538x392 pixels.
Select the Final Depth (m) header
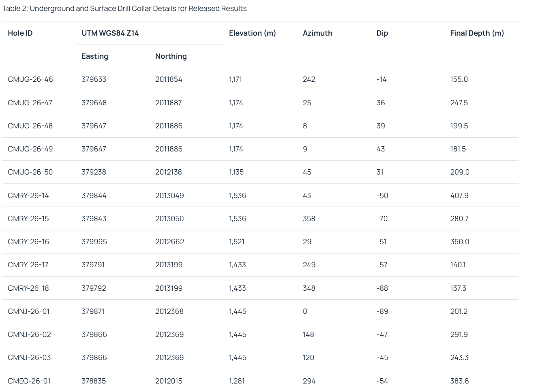click(x=477, y=33)
